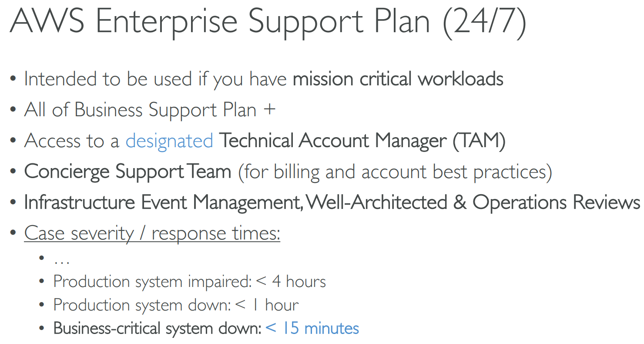The height and width of the screenshot is (344, 644).
Task: Click the "< 1 hour" response time
Action: tap(267, 305)
